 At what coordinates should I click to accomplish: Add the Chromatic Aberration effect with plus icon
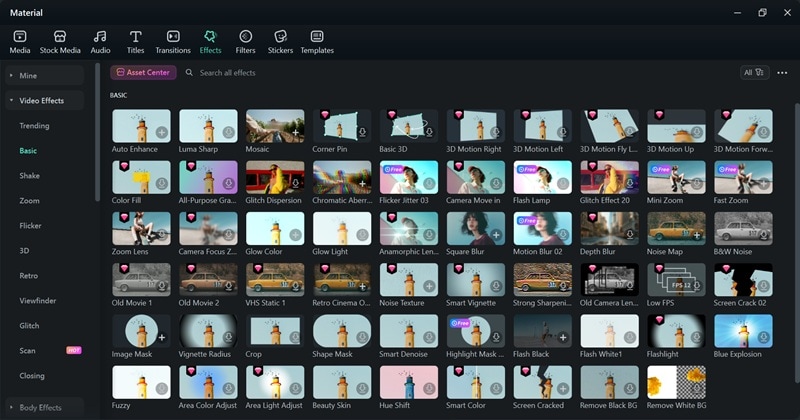[362, 184]
